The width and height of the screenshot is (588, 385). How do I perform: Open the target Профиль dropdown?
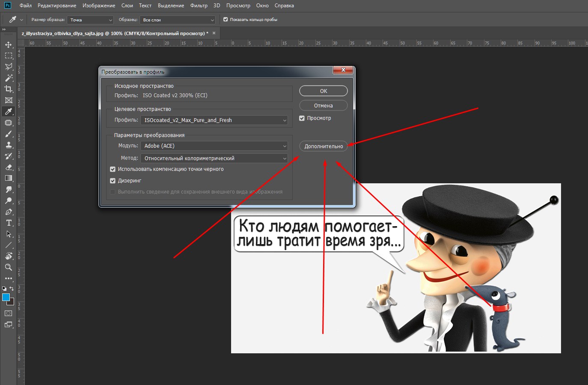(214, 120)
